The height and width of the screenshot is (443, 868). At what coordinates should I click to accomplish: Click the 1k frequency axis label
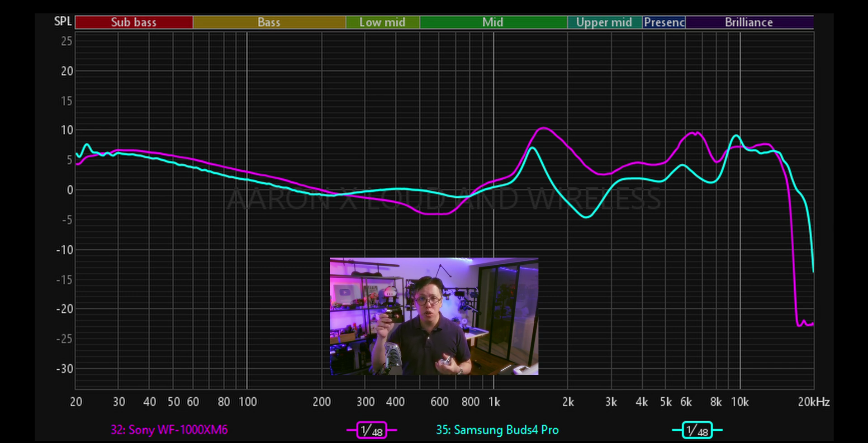494,402
